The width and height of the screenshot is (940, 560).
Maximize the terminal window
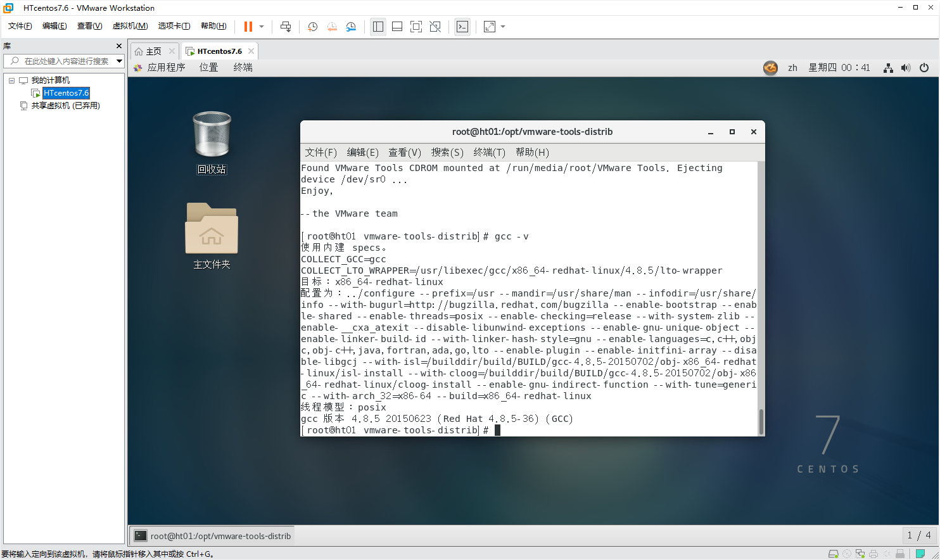click(732, 132)
